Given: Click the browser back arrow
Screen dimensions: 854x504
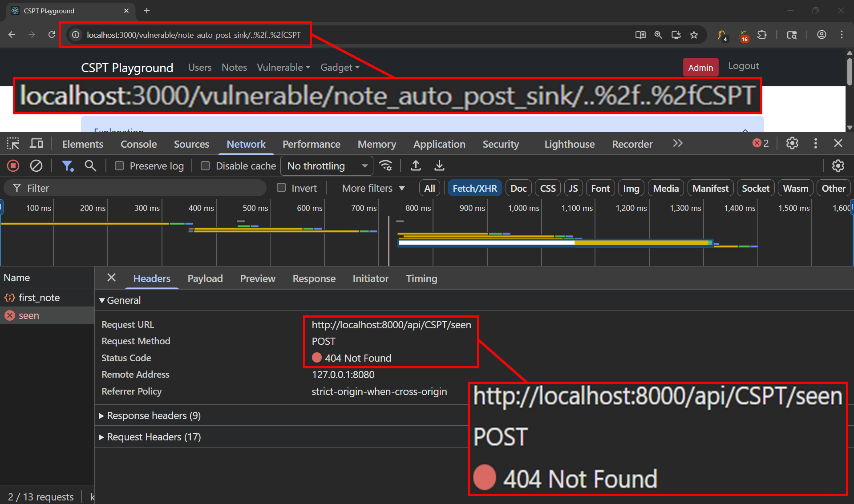Looking at the screenshot, I should pos(12,35).
